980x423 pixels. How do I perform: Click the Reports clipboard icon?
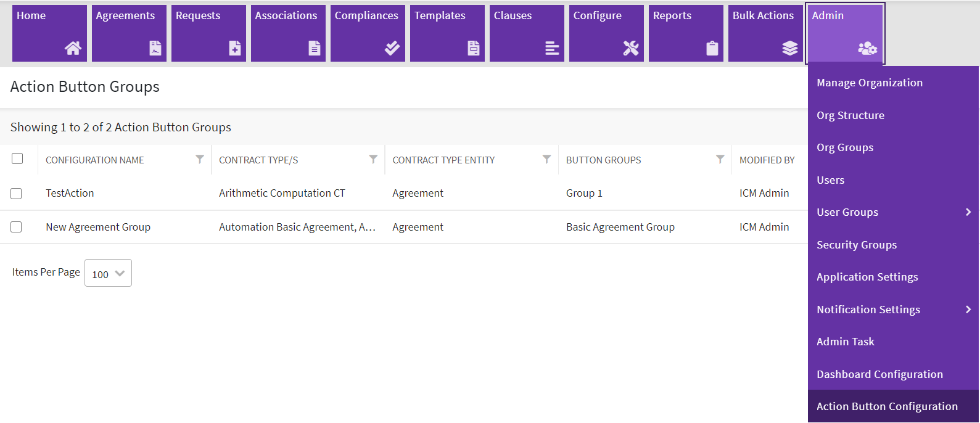pyautogui.click(x=712, y=48)
